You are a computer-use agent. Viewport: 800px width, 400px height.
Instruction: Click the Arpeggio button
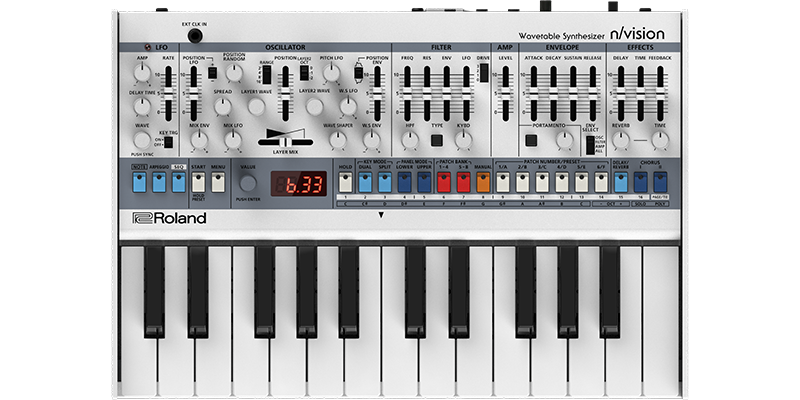tap(159, 182)
